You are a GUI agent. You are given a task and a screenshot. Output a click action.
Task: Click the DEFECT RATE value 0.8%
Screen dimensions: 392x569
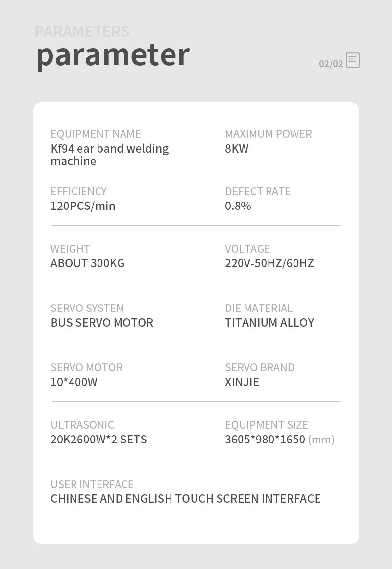click(238, 206)
